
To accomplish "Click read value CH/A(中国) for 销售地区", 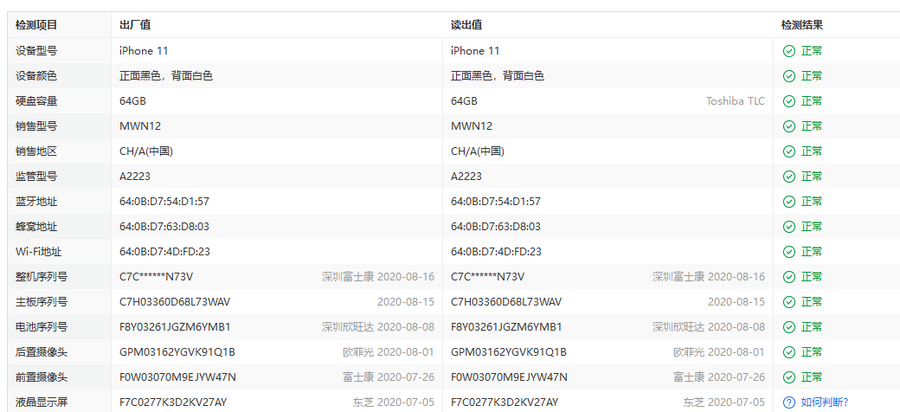I will 478,151.
